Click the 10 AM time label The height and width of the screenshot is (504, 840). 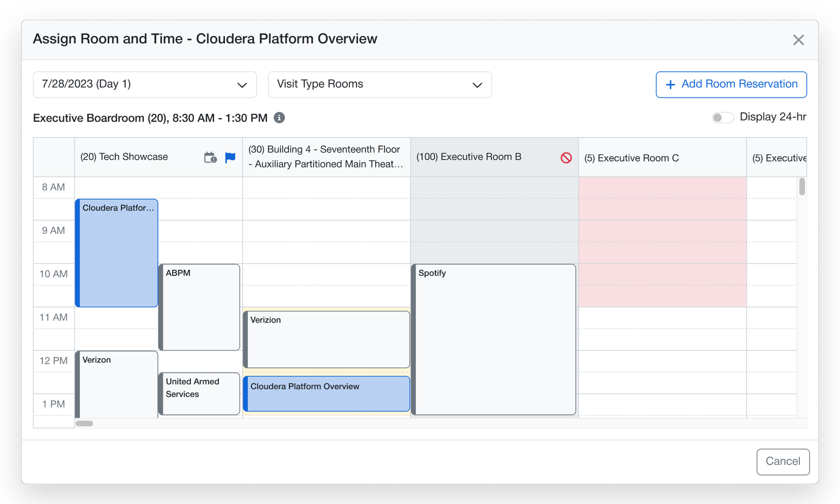tap(53, 274)
